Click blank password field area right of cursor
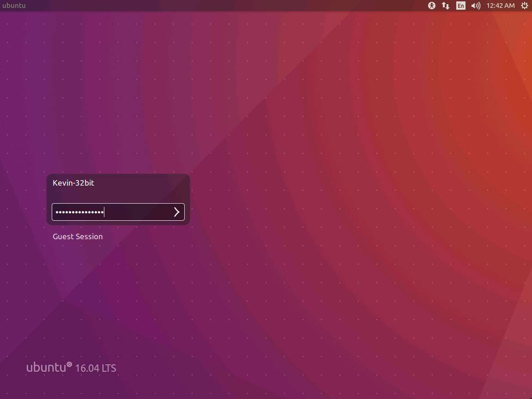The image size is (532, 399). (x=139, y=212)
